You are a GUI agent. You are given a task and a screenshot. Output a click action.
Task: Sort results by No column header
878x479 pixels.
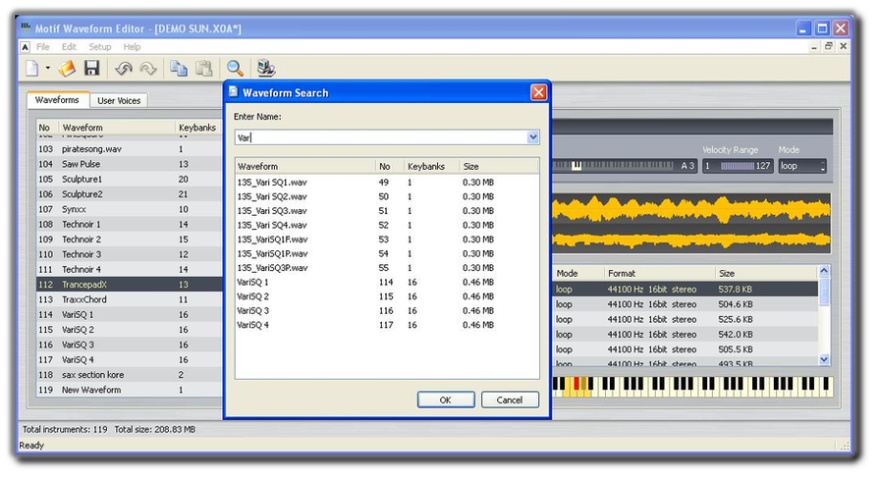[x=390, y=166]
